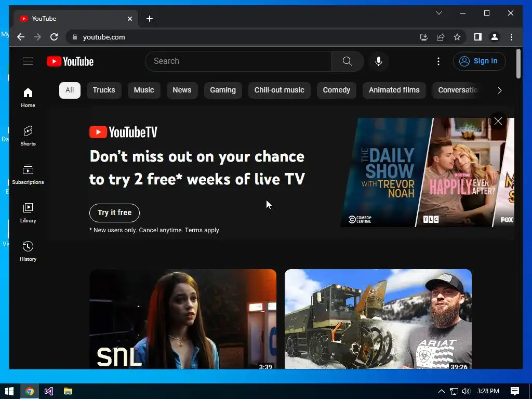The width and height of the screenshot is (532, 399).
Task: Click the Happily Ever After banner image
Action: click(x=461, y=172)
